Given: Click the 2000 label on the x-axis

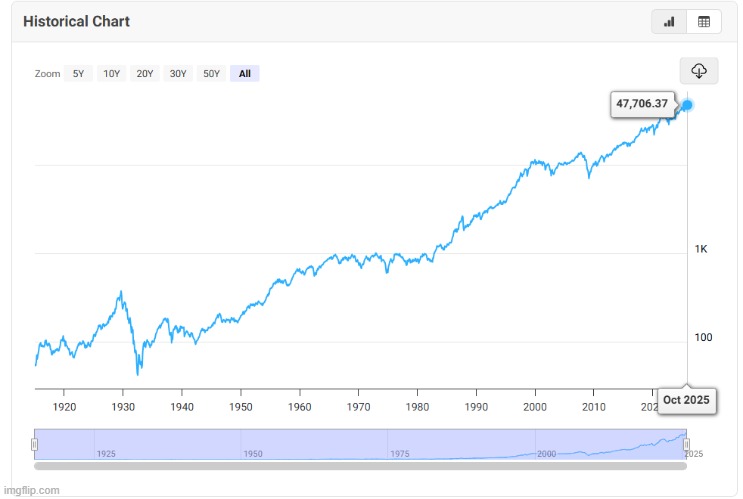Looking at the screenshot, I should coord(535,407).
